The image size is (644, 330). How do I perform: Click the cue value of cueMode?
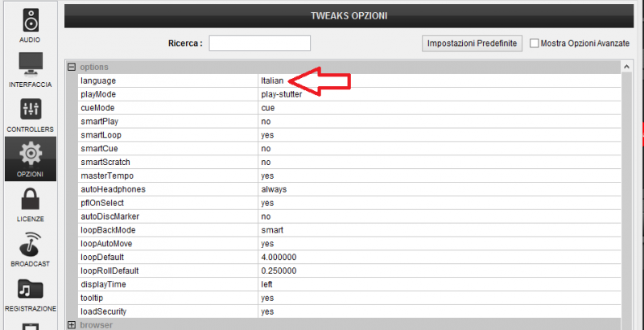[x=268, y=108]
